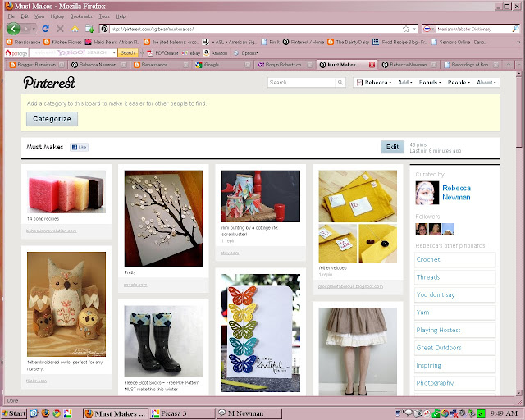This screenshot has height=420, width=525.
Task: Open the PDFCreator toolbar icon
Action: tap(162, 53)
